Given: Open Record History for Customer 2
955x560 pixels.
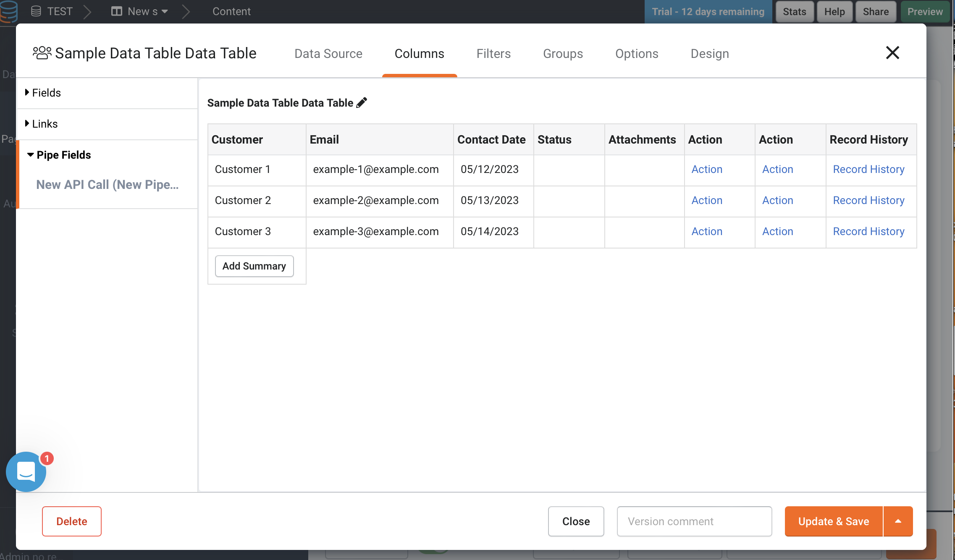Looking at the screenshot, I should tap(868, 200).
